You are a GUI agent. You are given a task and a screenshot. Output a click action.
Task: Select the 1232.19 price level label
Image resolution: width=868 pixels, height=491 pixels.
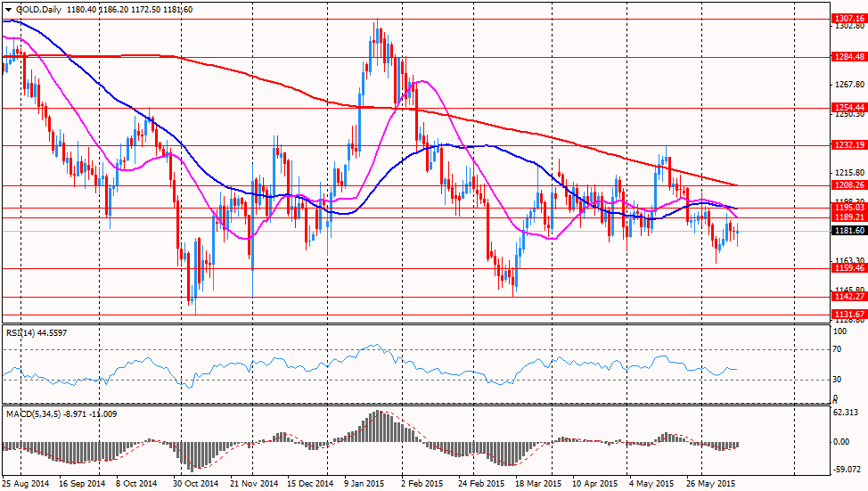point(849,145)
